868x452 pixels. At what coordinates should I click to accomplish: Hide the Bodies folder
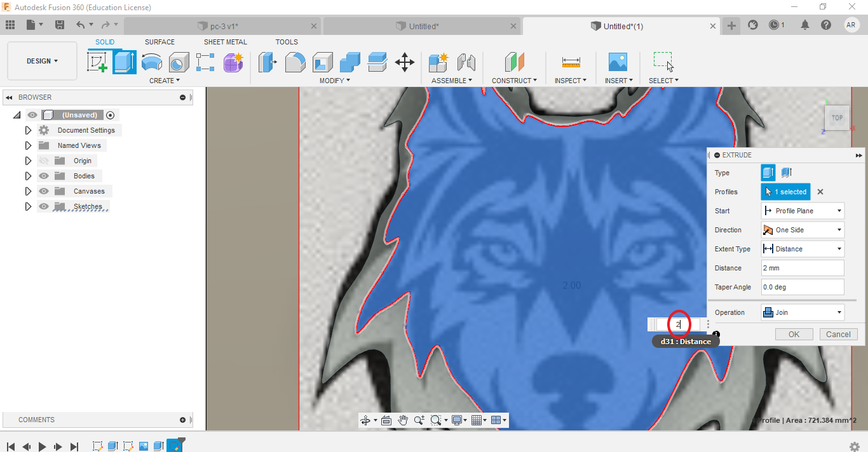(x=44, y=176)
